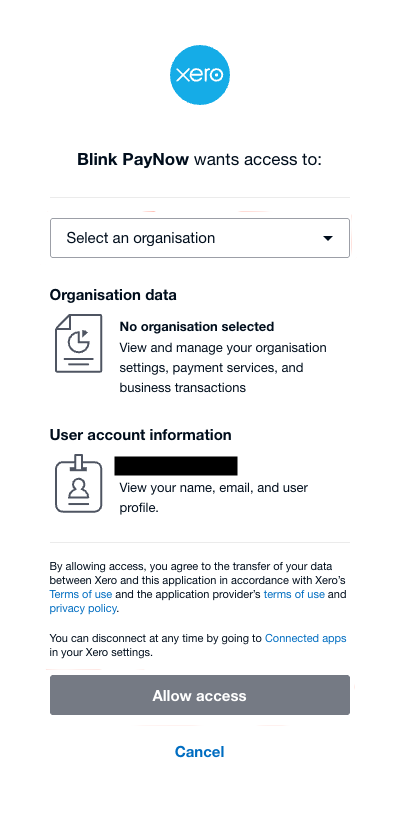Go to the Connected apps link
This screenshot has width=406, height=828.
306,638
